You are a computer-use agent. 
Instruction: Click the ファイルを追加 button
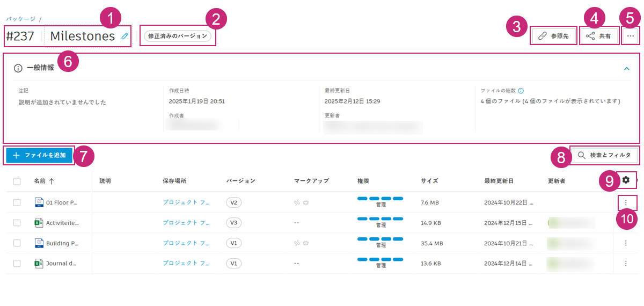point(39,155)
